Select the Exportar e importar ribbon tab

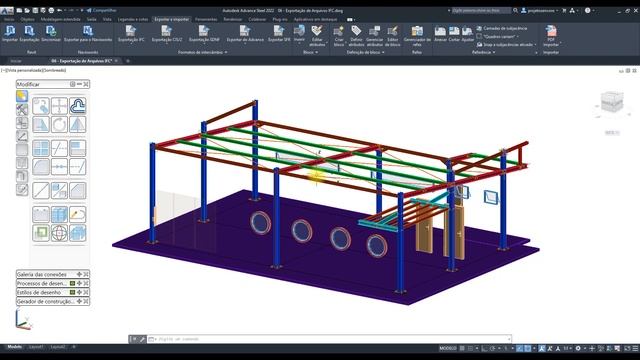(x=171, y=19)
